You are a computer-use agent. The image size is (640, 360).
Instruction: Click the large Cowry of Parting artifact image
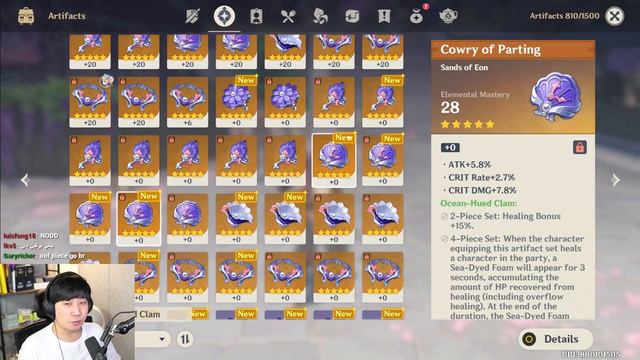click(556, 96)
